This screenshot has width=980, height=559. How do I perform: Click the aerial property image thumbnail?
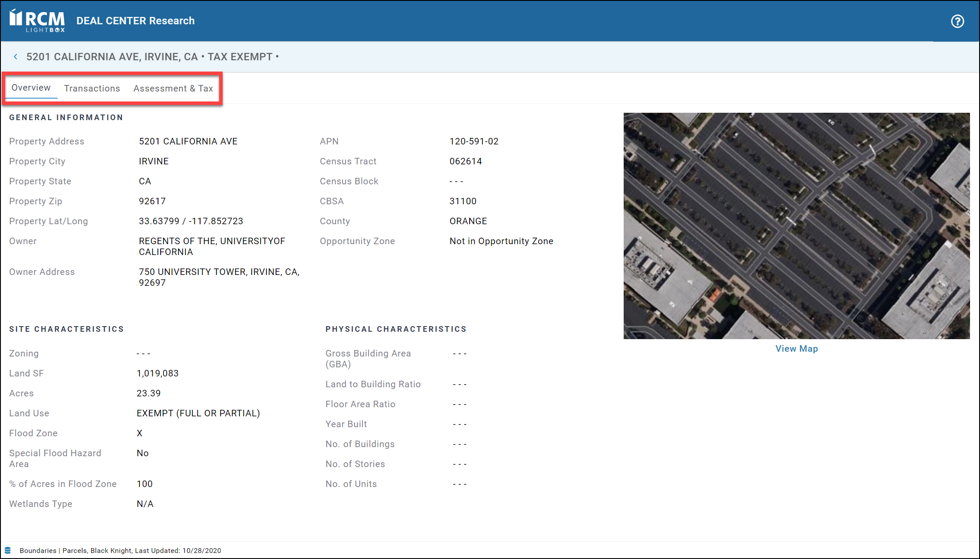[796, 226]
